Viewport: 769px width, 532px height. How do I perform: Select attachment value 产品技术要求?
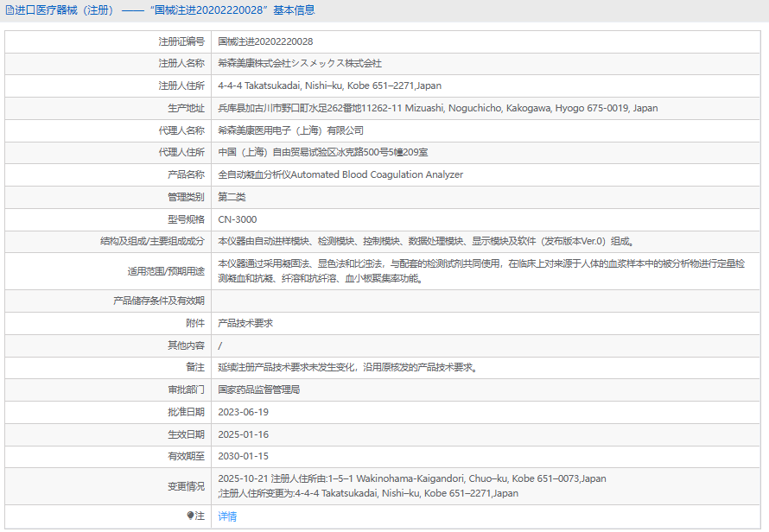245,323
